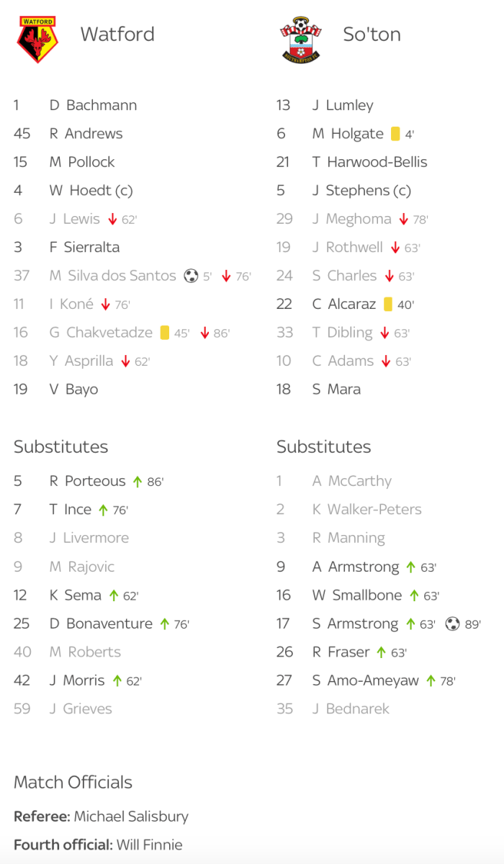Click So'ton Substitutes heading
The image size is (504, 864).
pyautogui.click(x=323, y=446)
